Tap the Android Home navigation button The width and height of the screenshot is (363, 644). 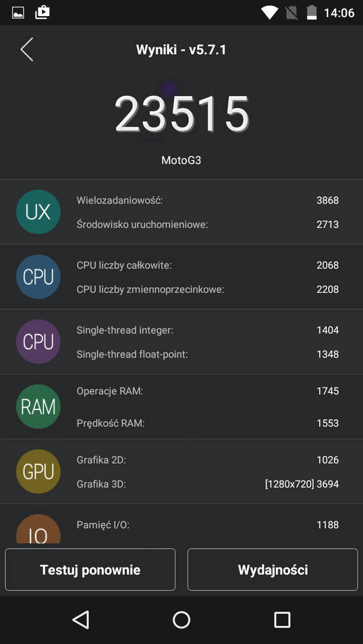pos(181,620)
